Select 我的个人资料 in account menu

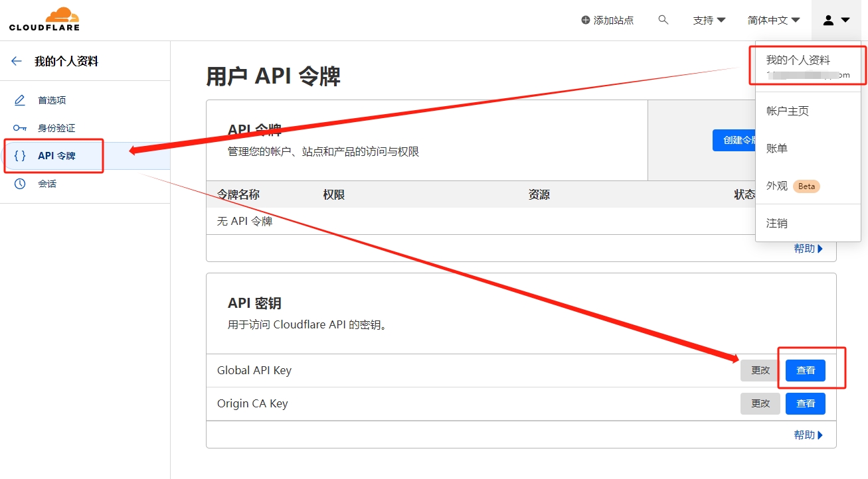808,66
